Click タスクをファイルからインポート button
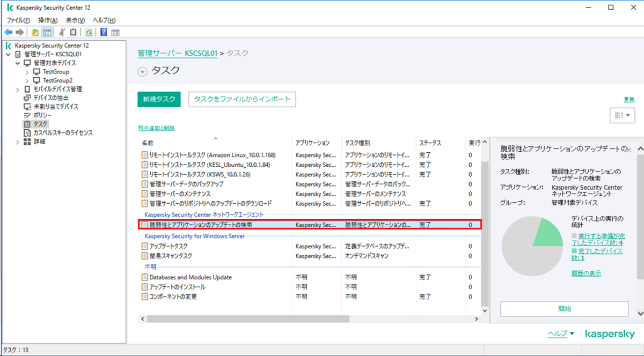 pos(242,99)
